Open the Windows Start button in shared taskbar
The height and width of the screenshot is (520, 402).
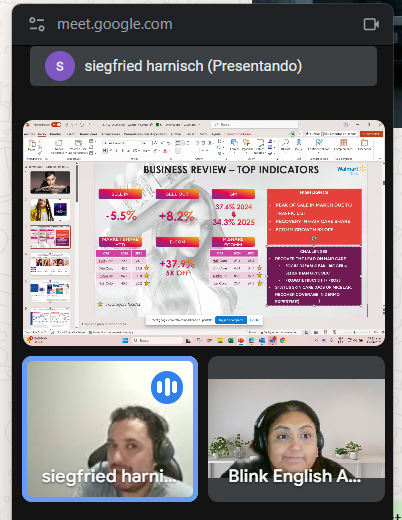[125, 340]
